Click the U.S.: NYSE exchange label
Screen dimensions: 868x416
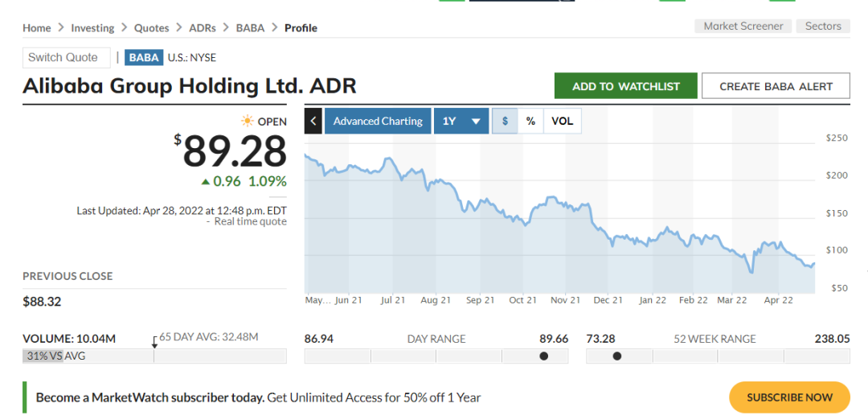pos(192,58)
